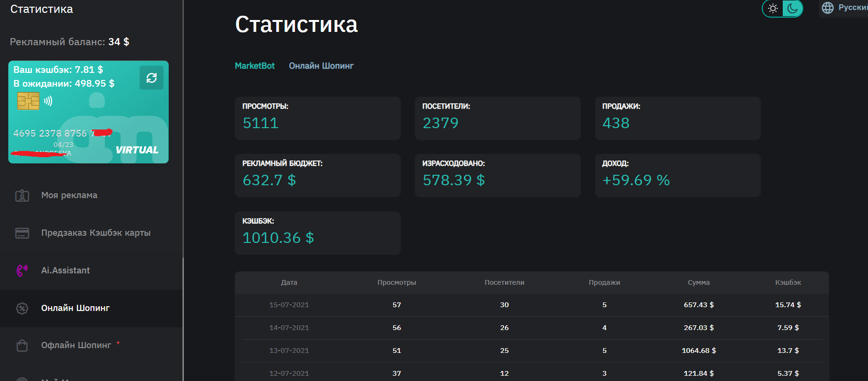Click the sidebar vertical scrollbar
The width and height of the screenshot is (868, 381).
click(x=183, y=319)
